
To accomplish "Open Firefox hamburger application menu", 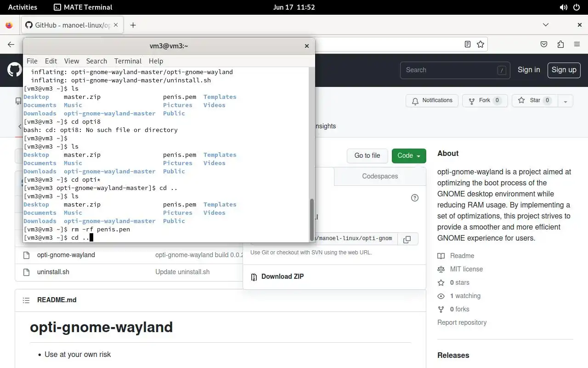I will [x=577, y=44].
